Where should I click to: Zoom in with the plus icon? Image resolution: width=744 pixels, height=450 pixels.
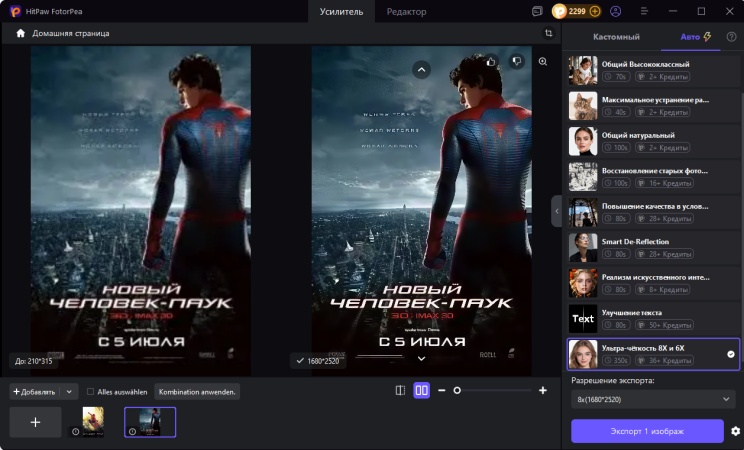pos(543,390)
